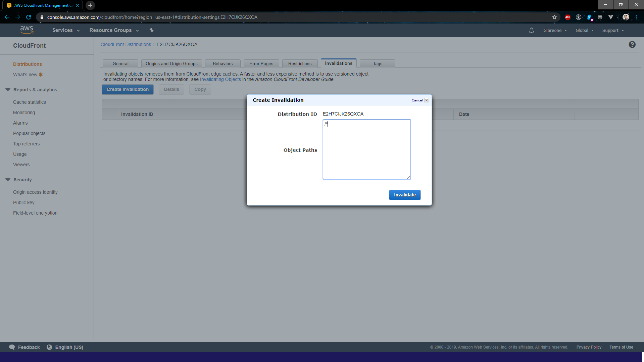Click the Invalidate button
This screenshot has height=362, width=644.
405,195
